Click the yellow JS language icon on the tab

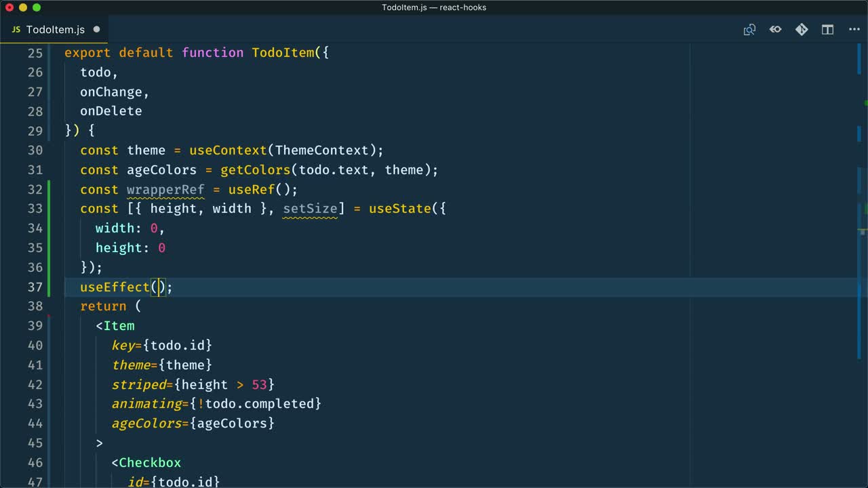tap(15, 29)
